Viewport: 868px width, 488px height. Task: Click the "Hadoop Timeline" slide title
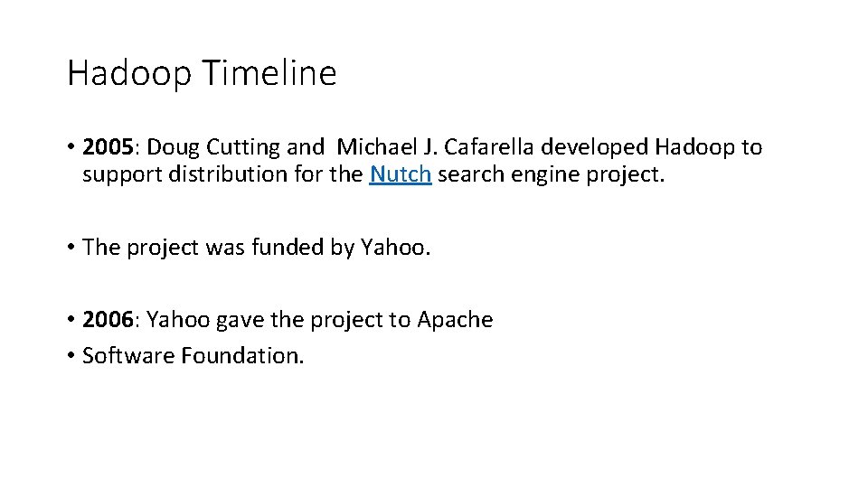pyautogui.click(x=202, y=73)
